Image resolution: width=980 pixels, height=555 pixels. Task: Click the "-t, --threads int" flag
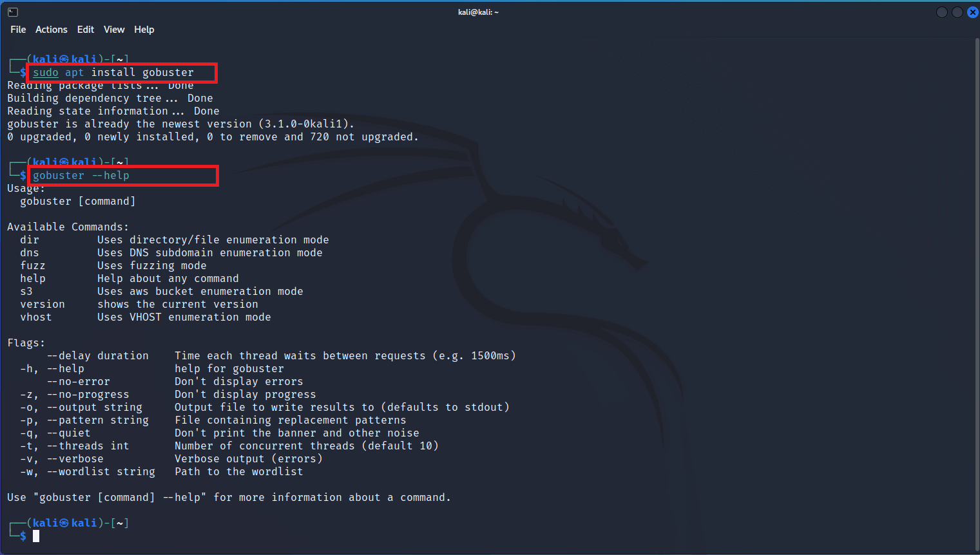tap(75, 446)
